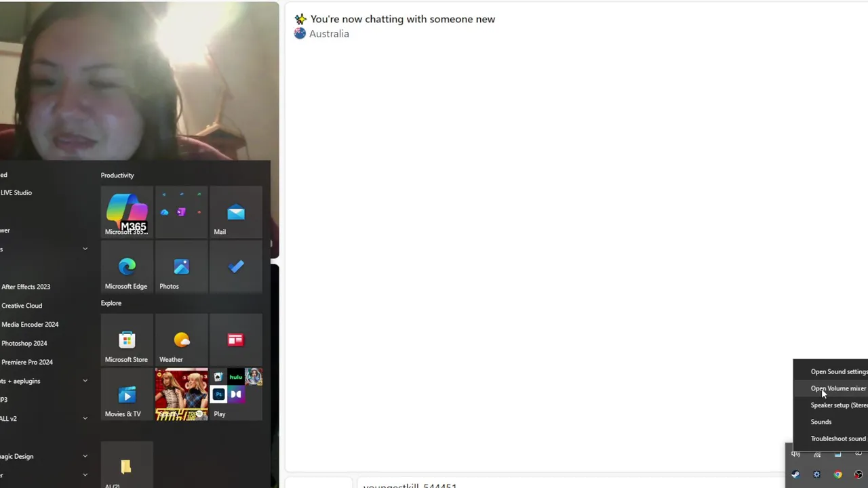868x488 pixels.
Task: Open the yellow folder tile
Action: coord(127,465)
